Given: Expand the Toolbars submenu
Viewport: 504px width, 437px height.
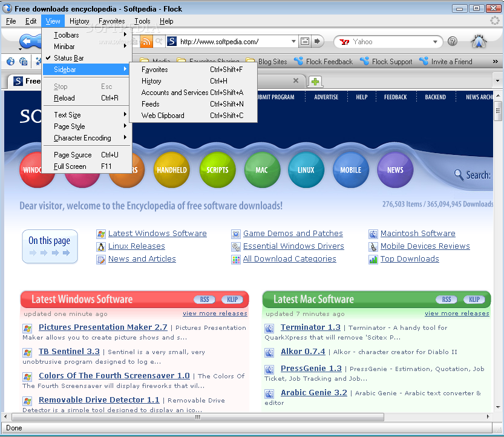Looking at the screenshot, I should (x=87, y=34).
